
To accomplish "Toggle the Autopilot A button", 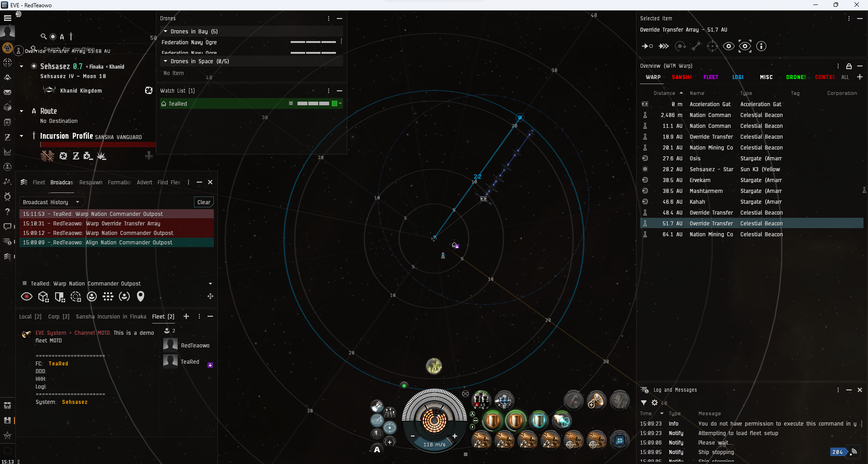I will point(377,450).
